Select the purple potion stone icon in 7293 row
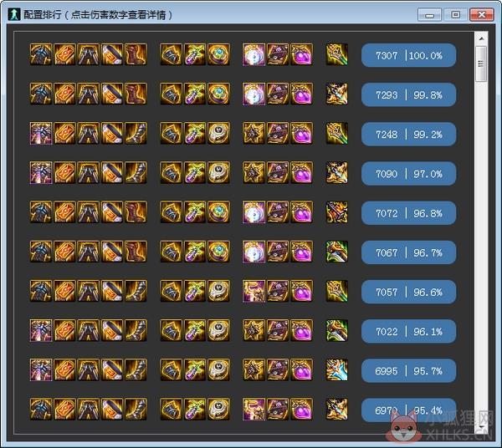The width and height of the screenshot is (502, 448). [301, 94]
